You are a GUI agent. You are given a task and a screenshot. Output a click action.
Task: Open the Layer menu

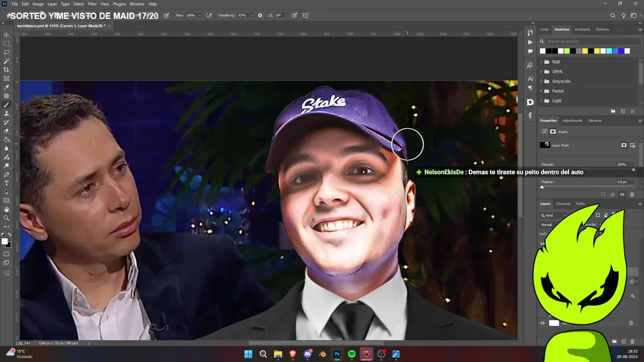52,4
